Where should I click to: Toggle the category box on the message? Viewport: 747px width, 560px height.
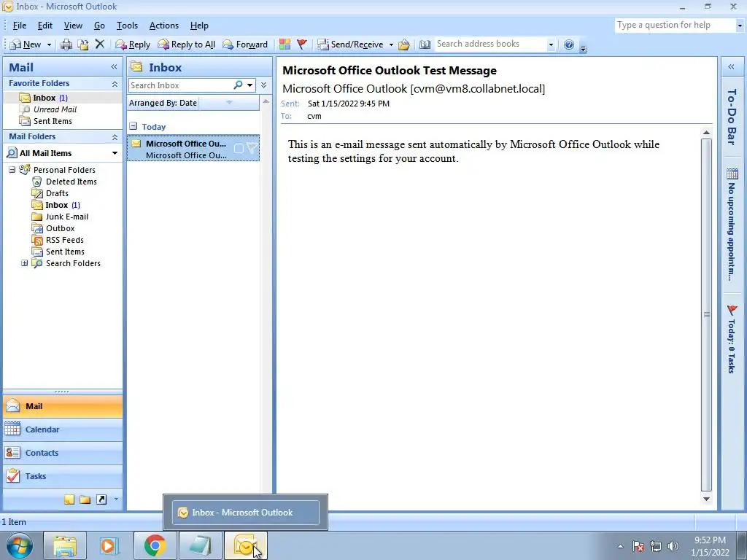[x=239, y=149]
